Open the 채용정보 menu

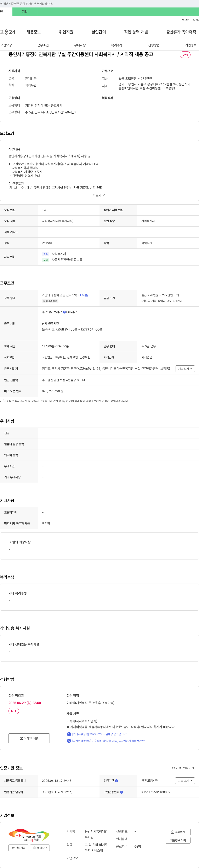pos(34,32)
